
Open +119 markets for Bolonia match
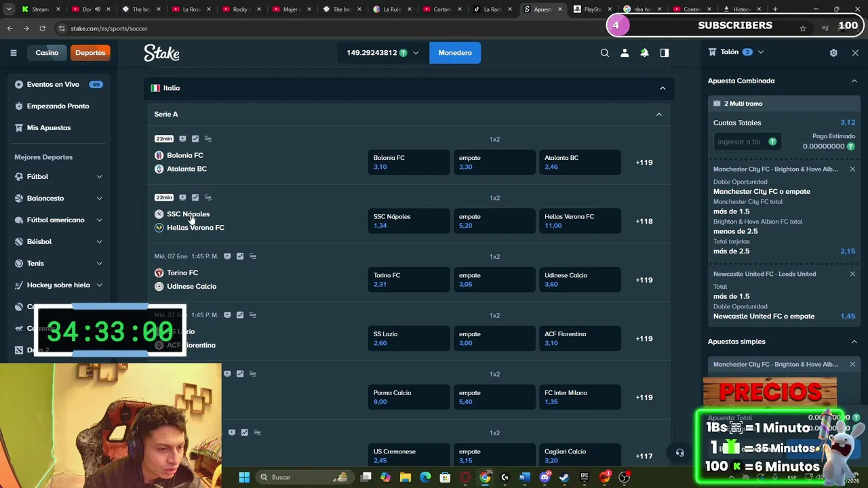coord(644,163)
